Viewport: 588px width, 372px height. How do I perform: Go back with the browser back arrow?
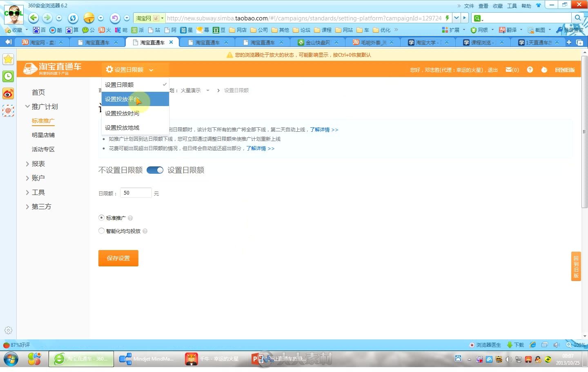[34, 18]
